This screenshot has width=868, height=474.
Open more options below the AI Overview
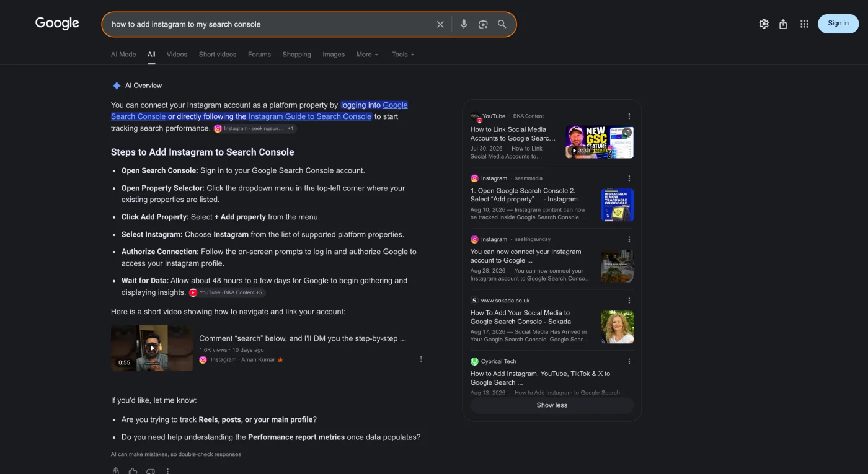coord(167,471)
